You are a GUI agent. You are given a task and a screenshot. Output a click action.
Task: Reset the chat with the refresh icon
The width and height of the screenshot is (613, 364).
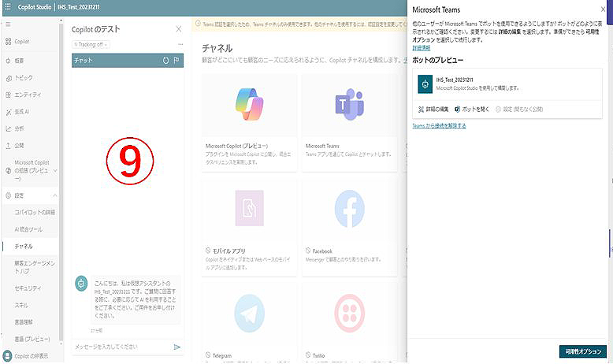165,61
